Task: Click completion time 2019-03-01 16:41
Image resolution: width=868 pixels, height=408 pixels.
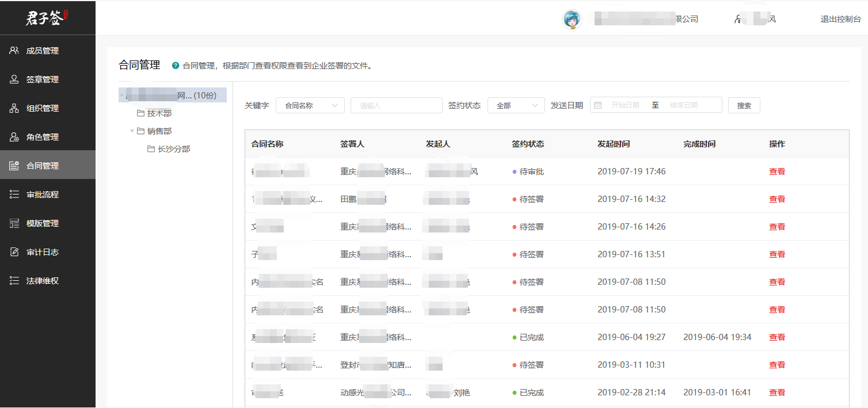Action: coord(717,392)
